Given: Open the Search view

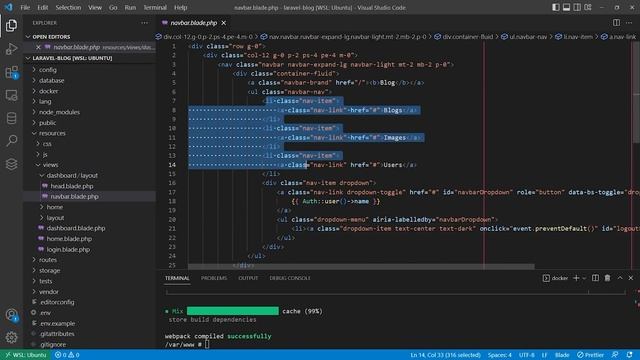Looking at the screenshot, I should pyautogui.click(x=11, y=141).
